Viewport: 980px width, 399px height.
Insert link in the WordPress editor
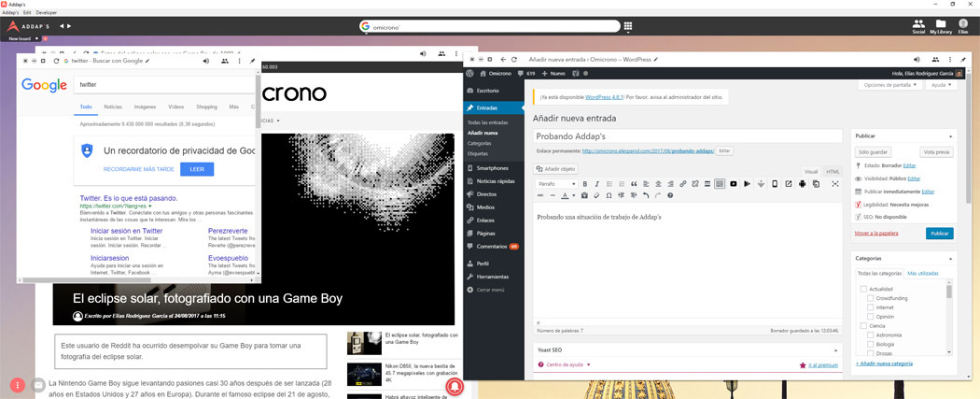pyautogui.click(x=682, y=184)
